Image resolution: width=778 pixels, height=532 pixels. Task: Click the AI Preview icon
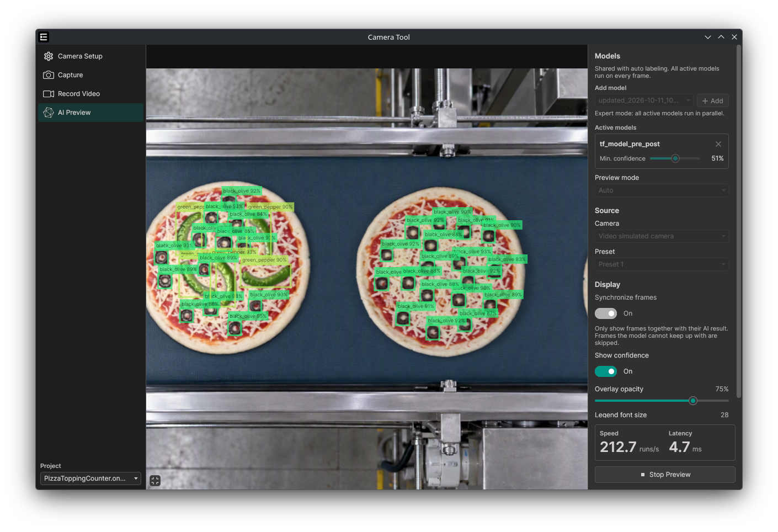pos(49,113)
